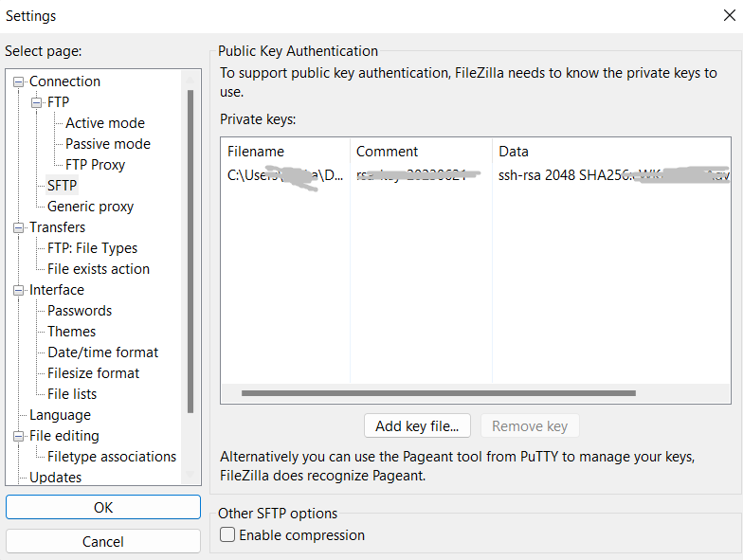Click the private keys horizontal scrollbar
The width and height of the screenshot is (743, 560).
coord(438,393)
